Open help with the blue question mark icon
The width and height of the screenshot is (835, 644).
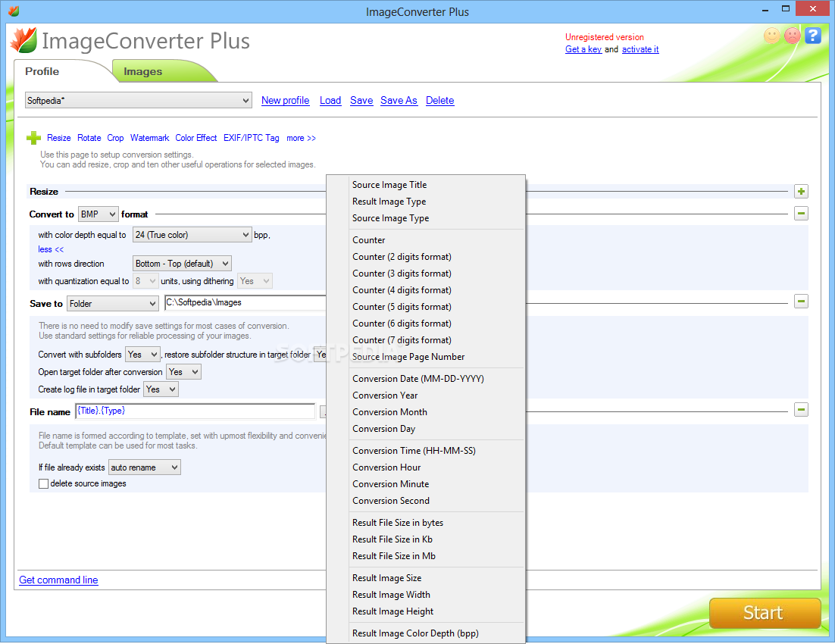point(812,36)
